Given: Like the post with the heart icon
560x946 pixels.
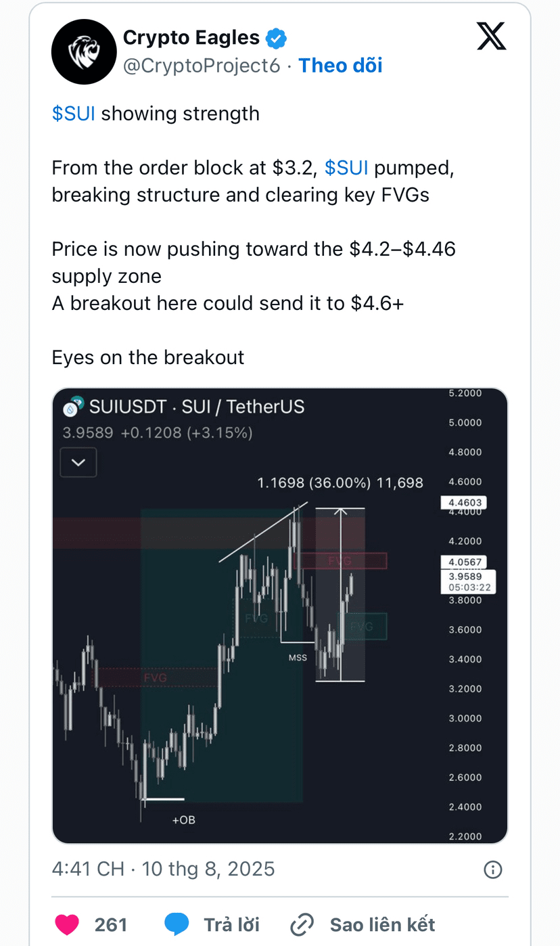Looking at the screenshot, I should (x=66, y=924).
